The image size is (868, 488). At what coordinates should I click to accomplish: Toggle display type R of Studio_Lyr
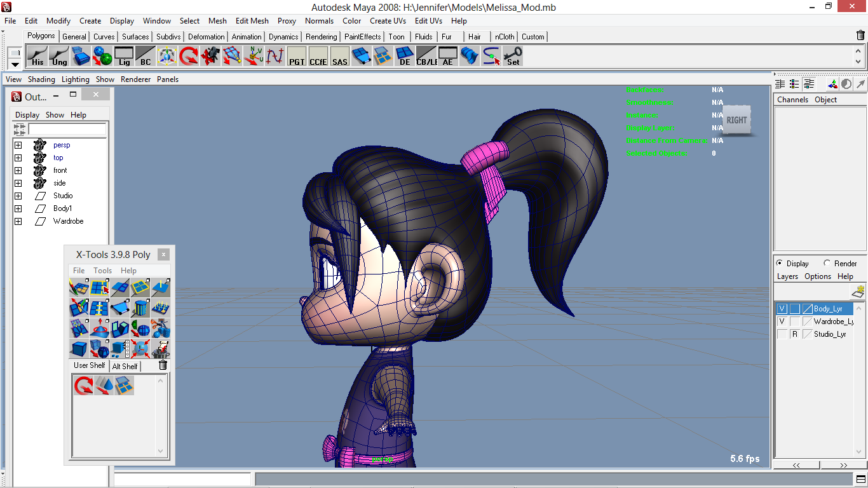pyautogui.click(x=794, y=334)
